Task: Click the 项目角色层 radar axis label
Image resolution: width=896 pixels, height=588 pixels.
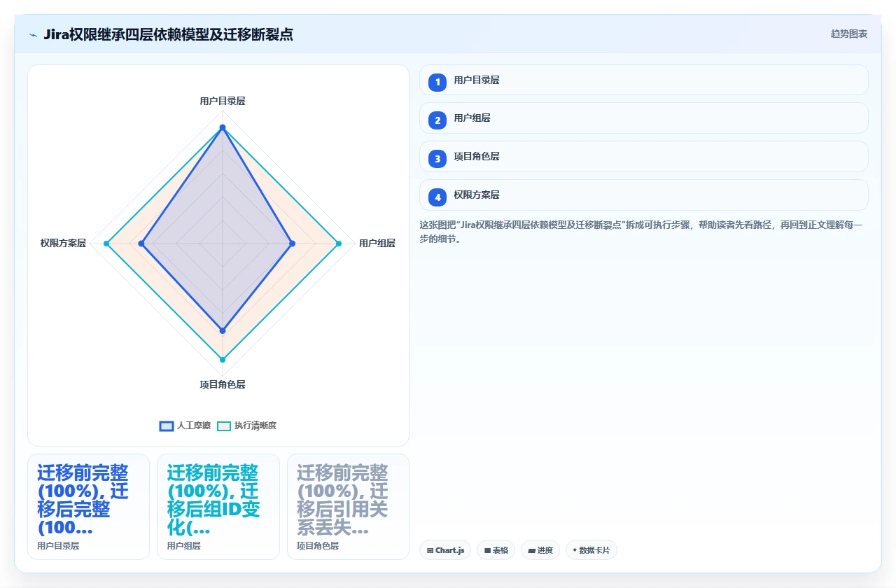Action: (x=223, y=384)
